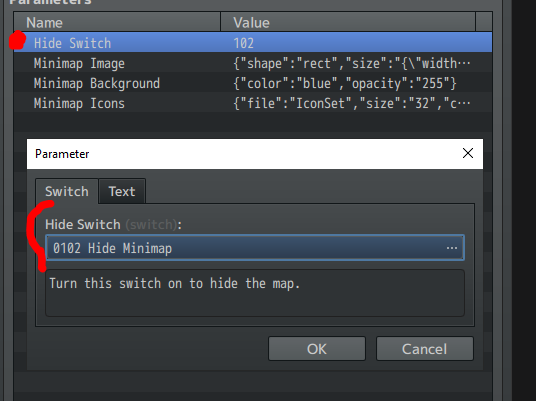
Task: Open switch selector via ellipsis button
Action: click(452, 248)
